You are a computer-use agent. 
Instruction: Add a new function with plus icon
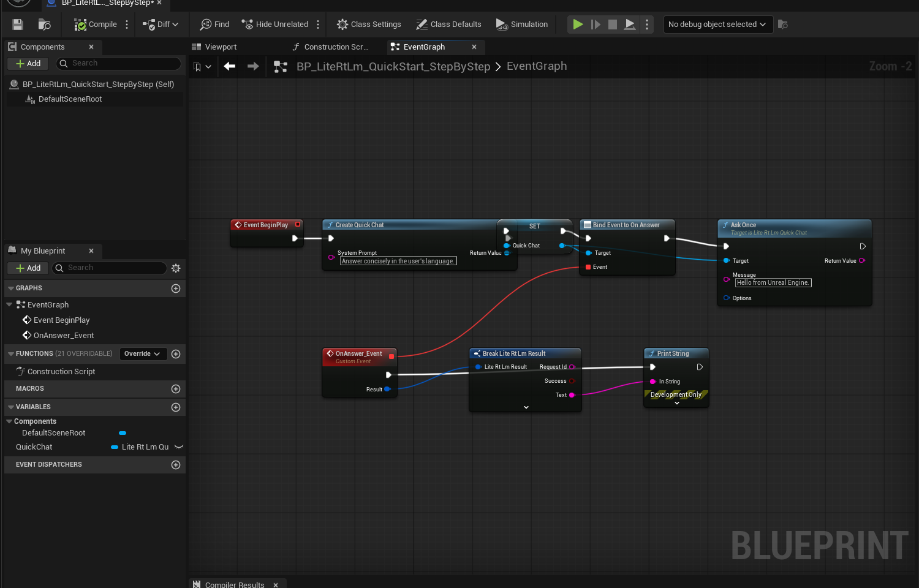[176, 354]
